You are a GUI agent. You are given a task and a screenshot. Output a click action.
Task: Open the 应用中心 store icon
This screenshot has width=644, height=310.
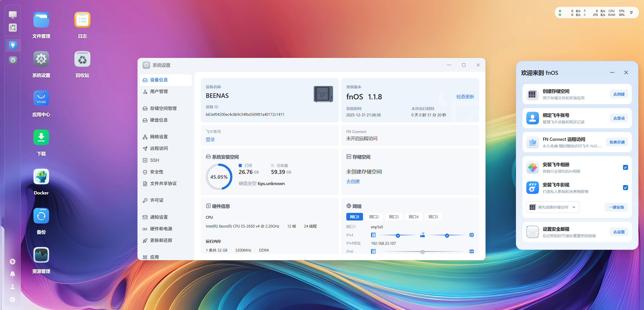[x=41, y=98]
